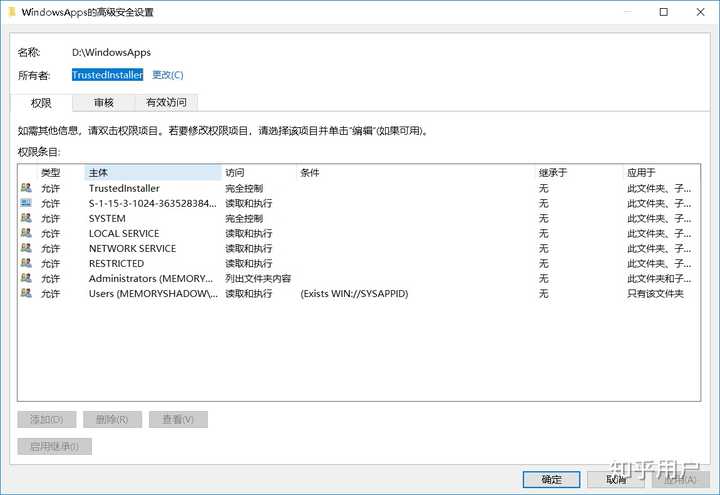Select the RESTRICTED principal row
Viewport: 720px width, 495px height.
[x=359, y=264]
